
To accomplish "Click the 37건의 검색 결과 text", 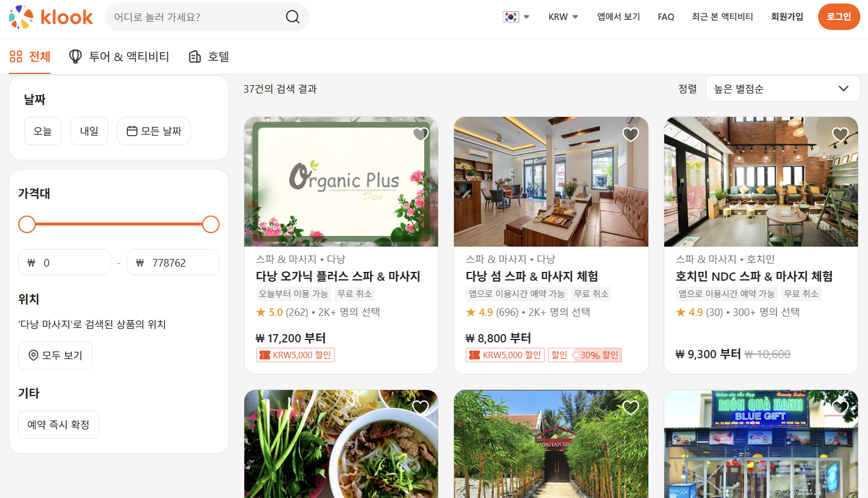I will coord(280,89).
